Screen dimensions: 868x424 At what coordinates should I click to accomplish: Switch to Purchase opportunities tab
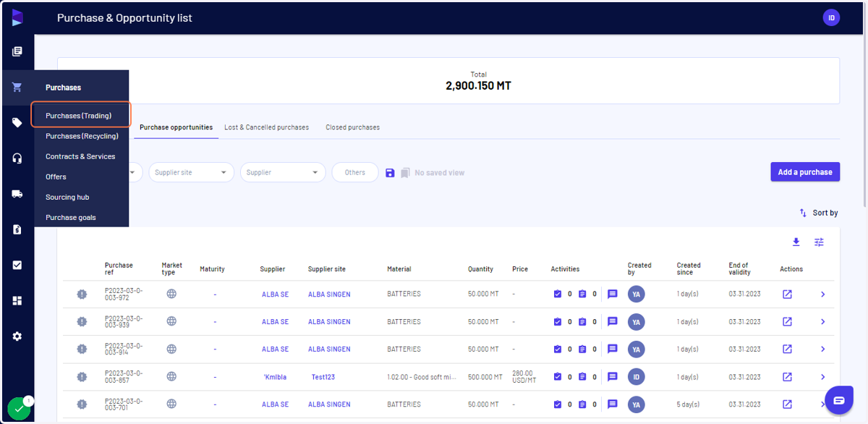(x=176, y=127)
